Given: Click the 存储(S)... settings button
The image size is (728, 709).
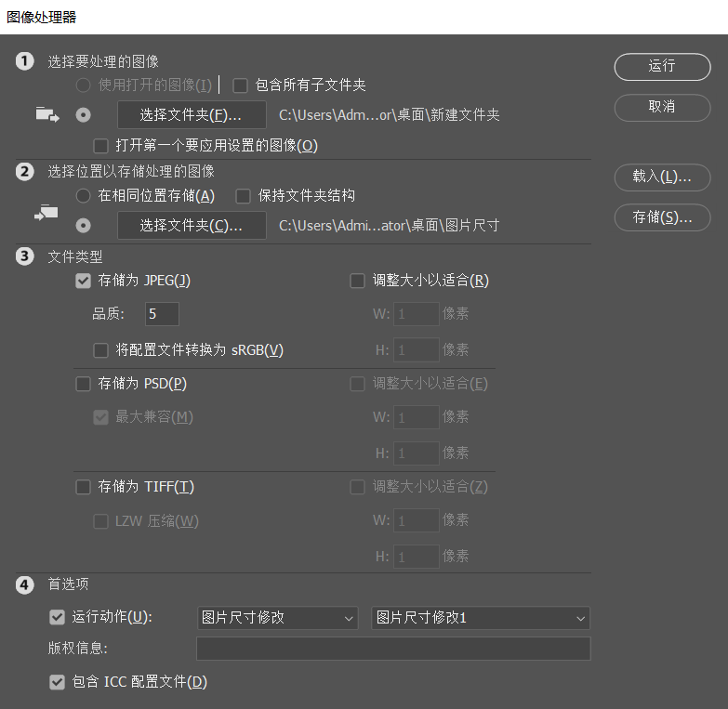Looking at the screenshot, I should tap(662, 217).
